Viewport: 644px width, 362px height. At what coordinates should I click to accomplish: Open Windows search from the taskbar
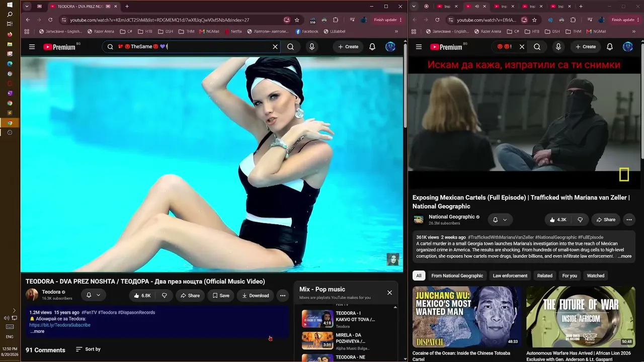click(10, 14)
